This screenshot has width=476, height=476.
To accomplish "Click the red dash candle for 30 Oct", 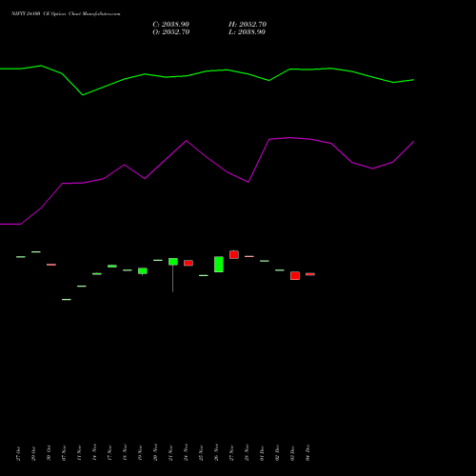I will pyautogui.click(x=51, y=265).
